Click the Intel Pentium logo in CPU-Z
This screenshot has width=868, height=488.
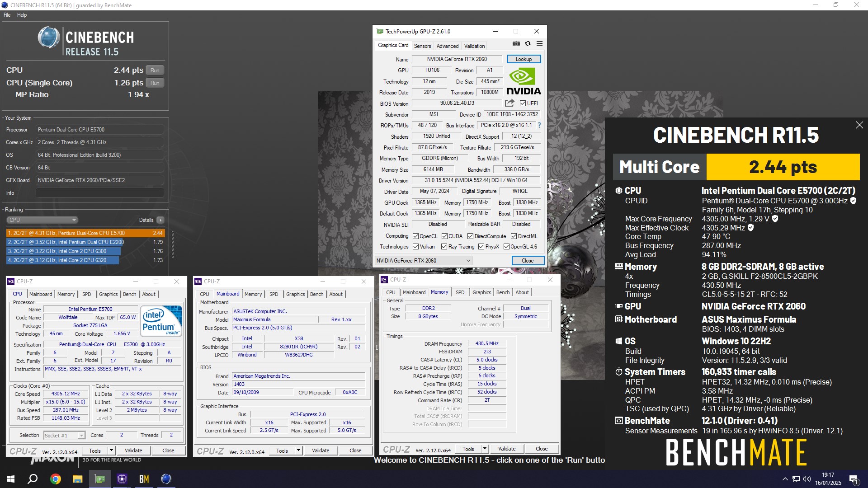tap(161, 321)
